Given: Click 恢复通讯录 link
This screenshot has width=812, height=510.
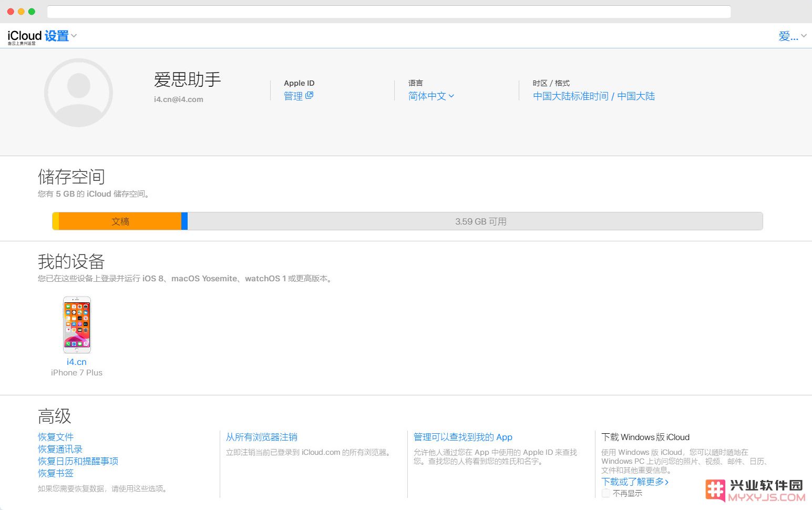Looking at the screenshot, I should point(60,449).
